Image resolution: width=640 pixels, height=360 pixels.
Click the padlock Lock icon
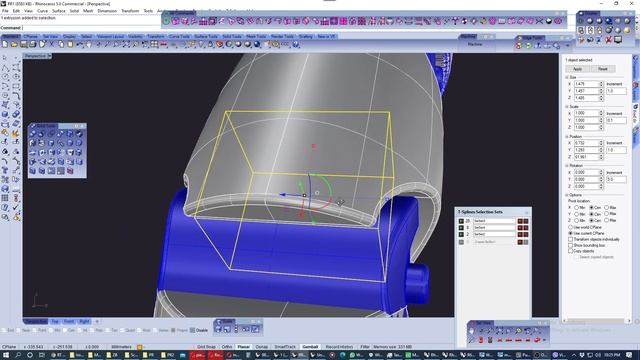211,44
